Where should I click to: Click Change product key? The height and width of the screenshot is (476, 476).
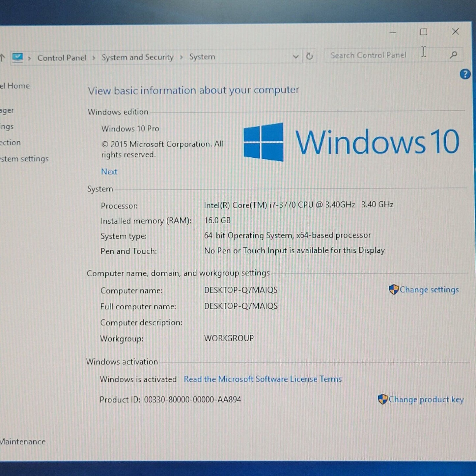tap(426, 399)
